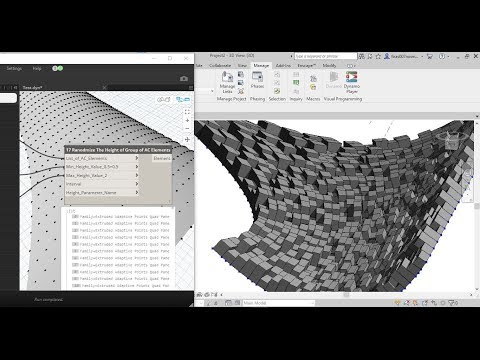The width and height of the screenshot is (480, 360).
Task: Open Manage Links in the Revit ribbon
Action: [227, 82]
